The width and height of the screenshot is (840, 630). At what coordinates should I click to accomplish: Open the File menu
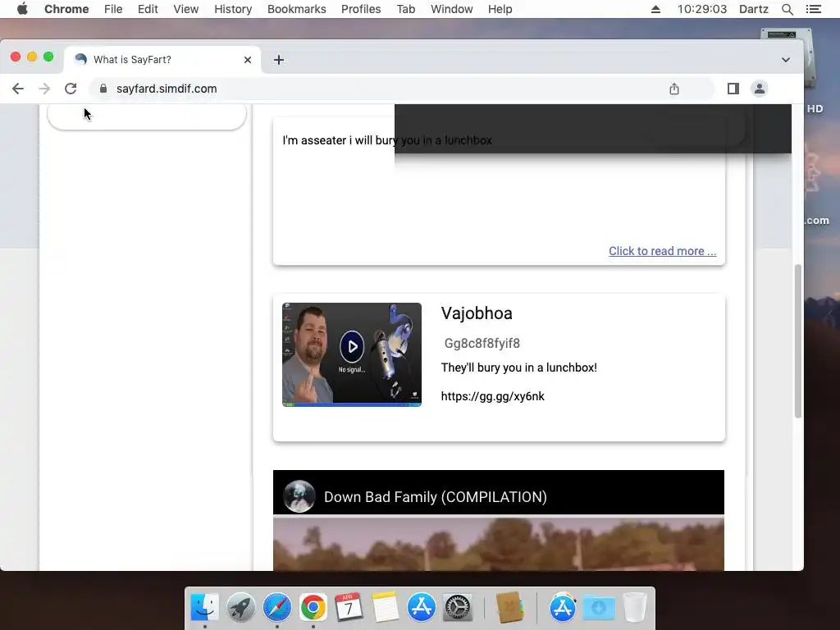click(113, 9)
